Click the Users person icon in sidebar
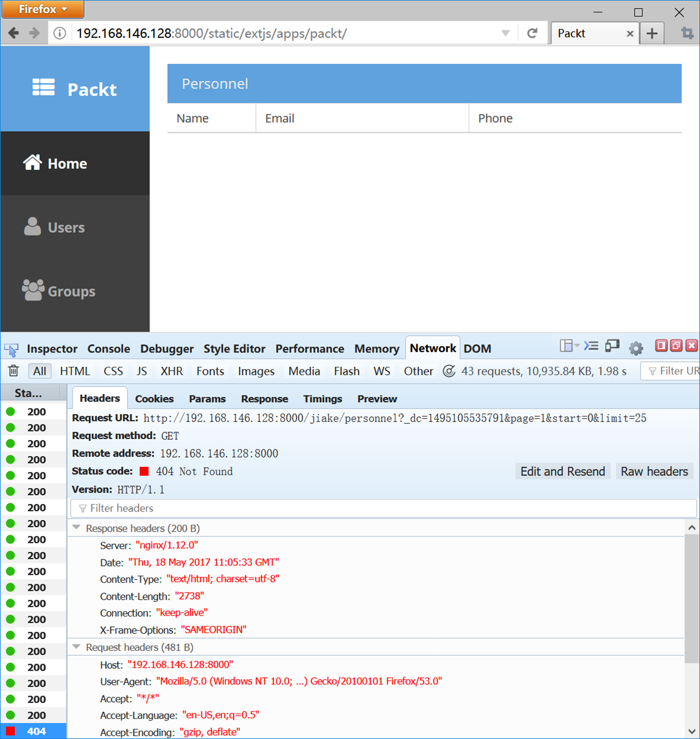Image resolution: width=700 pixels, height=739 pixels. 33,226
